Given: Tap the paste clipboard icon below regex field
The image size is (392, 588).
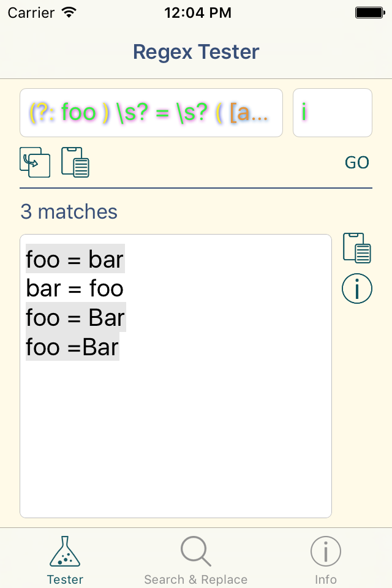Looking at the screenshot, I should tap(75, 162).
